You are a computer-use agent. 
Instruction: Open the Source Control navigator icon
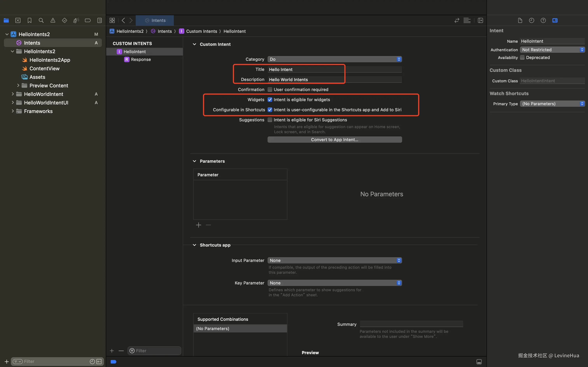pyautogui.click(x=18, y=20)
